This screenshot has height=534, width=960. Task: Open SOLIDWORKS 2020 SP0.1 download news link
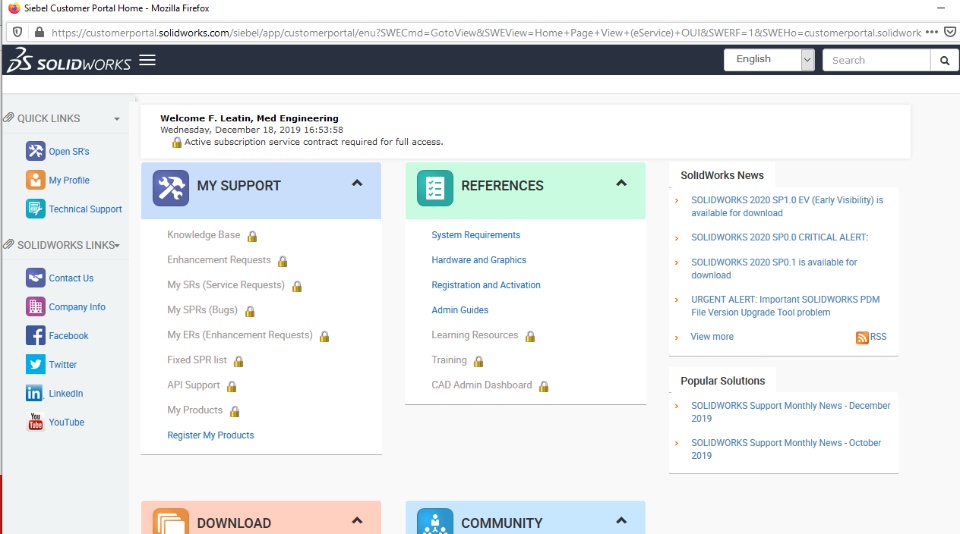(x=774, y=269)
